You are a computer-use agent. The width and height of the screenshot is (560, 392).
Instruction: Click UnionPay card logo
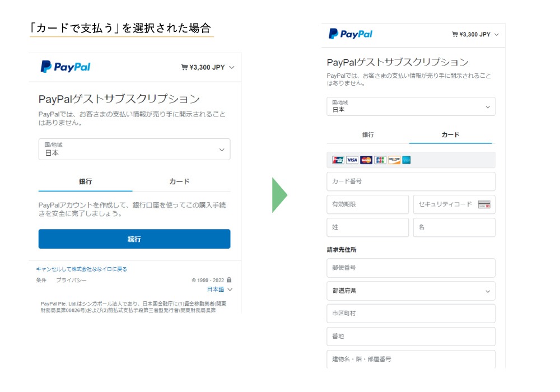click(x=338, y=160)
